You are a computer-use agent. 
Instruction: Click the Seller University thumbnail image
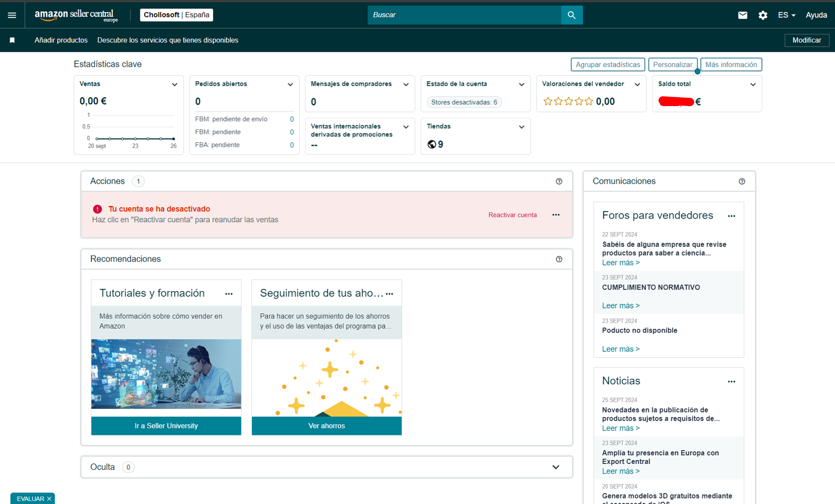pos(166,374)
